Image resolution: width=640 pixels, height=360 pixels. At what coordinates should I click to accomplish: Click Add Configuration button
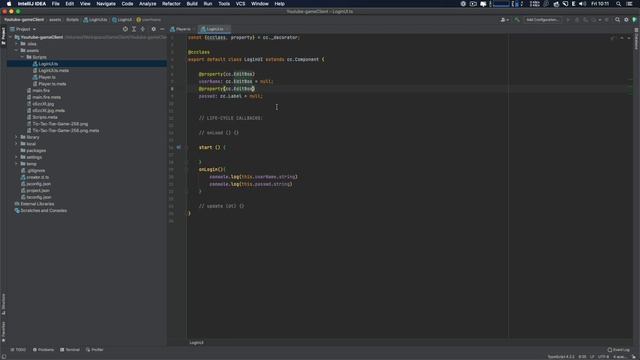542,20
